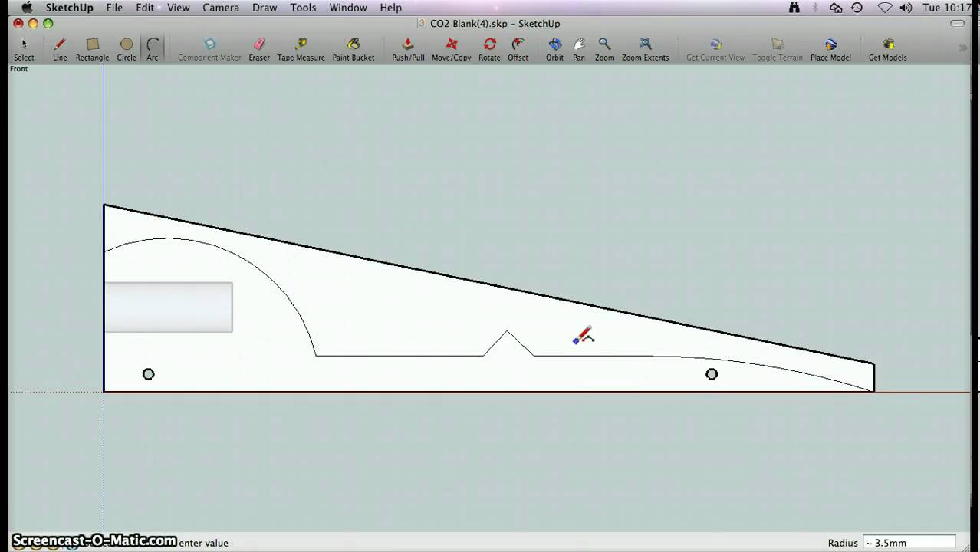Click the Zoom Extents icon
This screenshot has width=980, height=552.
pos(645,44)
